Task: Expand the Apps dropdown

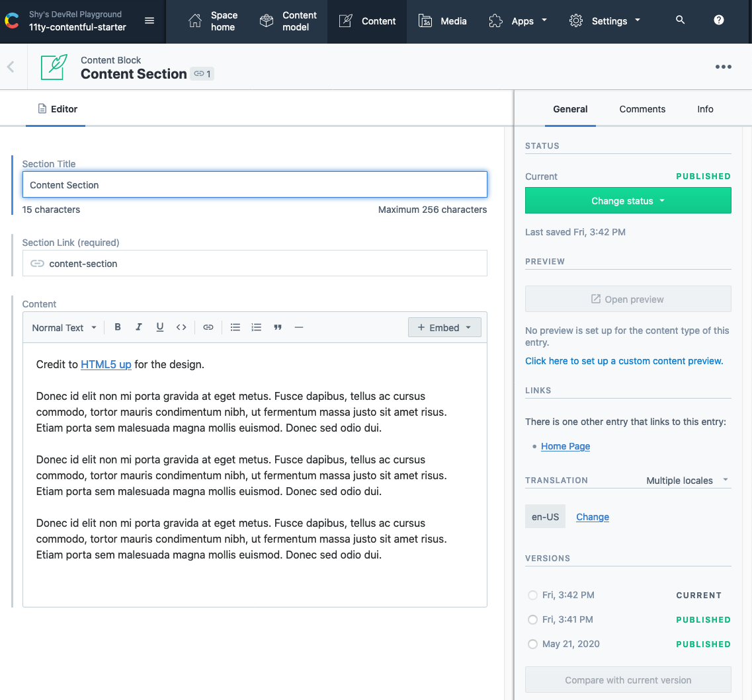Action: click(518, 21)
